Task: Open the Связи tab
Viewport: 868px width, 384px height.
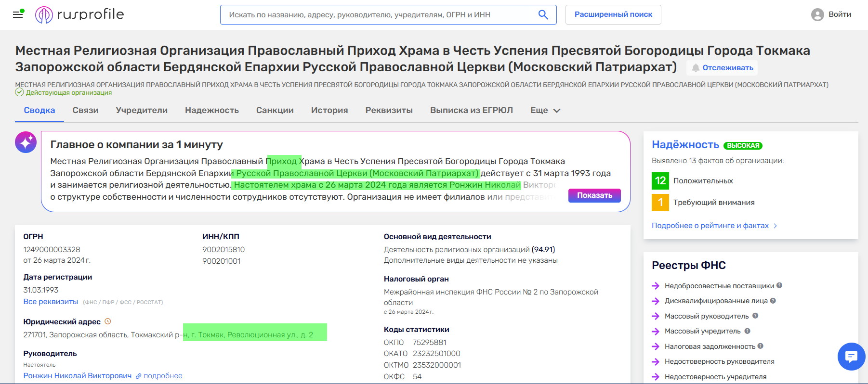Action: pos(86,110)
